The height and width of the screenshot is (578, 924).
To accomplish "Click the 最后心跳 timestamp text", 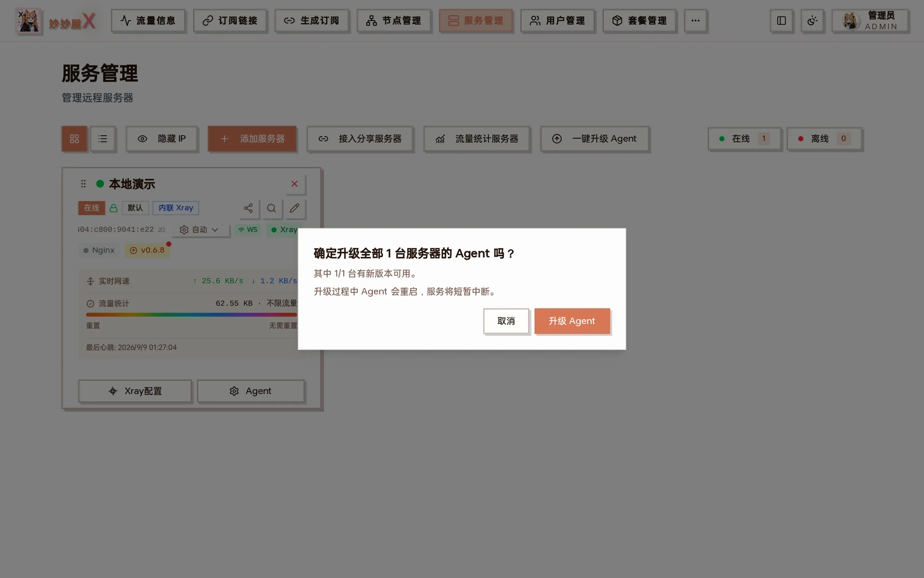I will (131, 347).
